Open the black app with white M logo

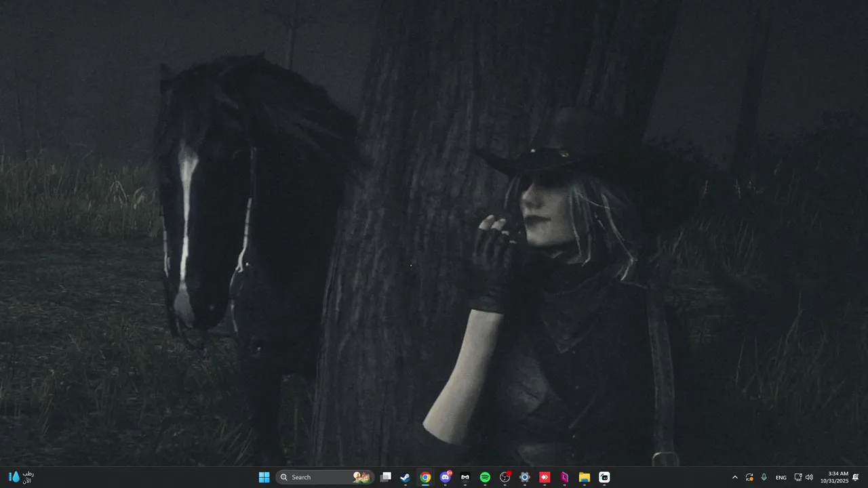tap(465, 477)
